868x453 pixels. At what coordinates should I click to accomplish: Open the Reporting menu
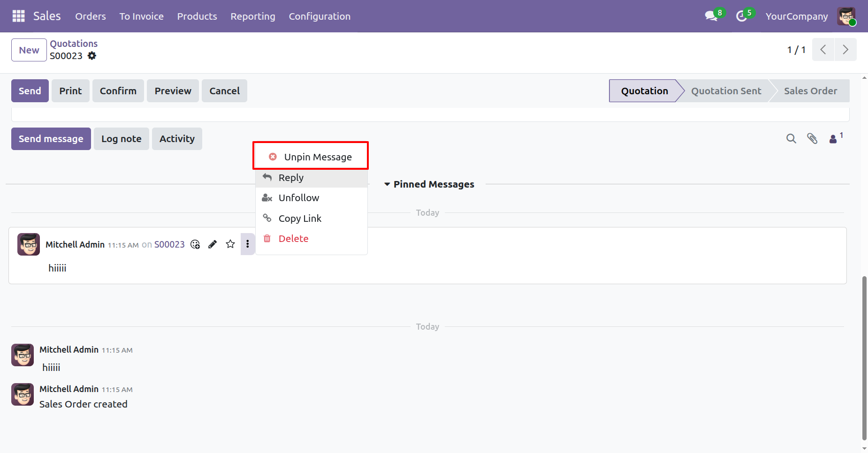pos(252,16)
